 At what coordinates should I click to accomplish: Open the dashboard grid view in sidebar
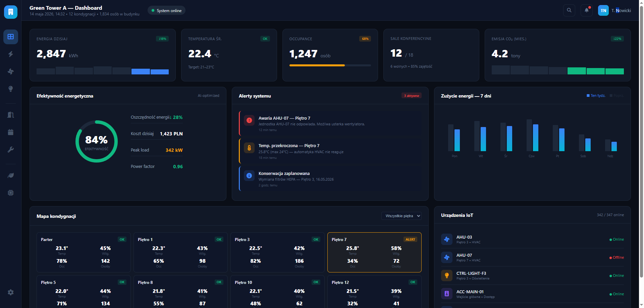click(11, 37)
